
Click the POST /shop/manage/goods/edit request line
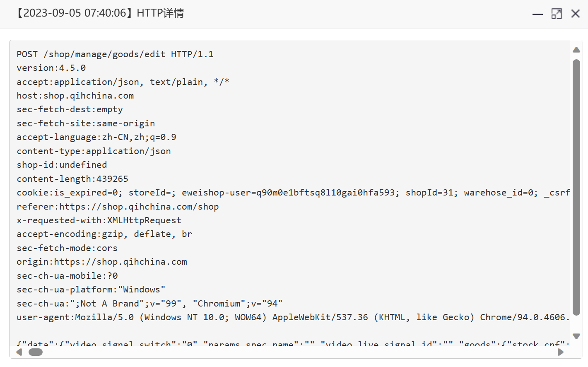pos(115,54)
